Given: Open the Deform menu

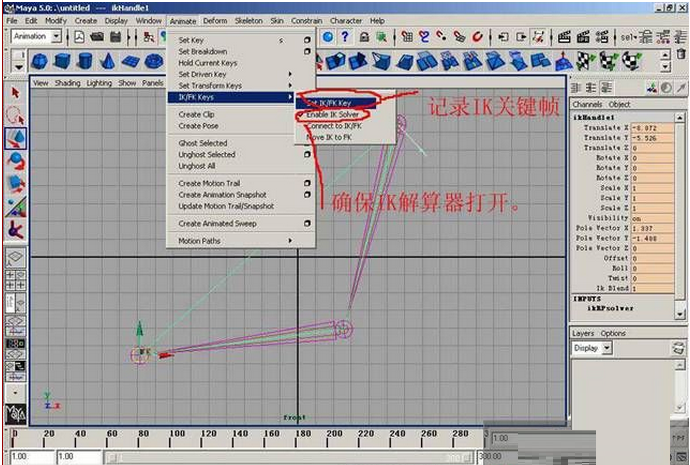Looking at the screenshot, I should 215,21.
